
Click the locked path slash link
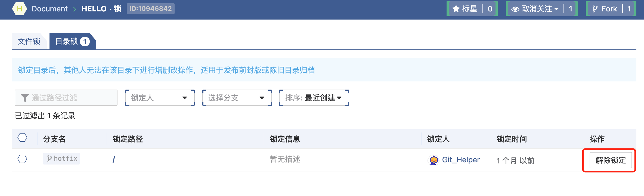point(114,160)
